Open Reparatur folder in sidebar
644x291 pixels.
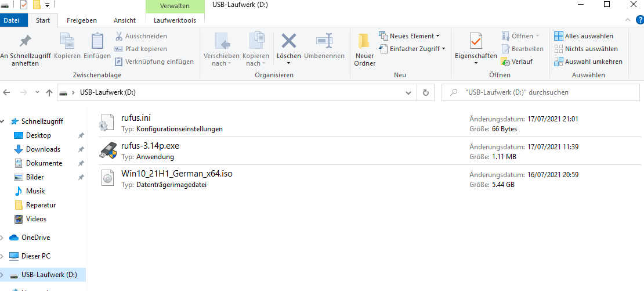(41, 205)
